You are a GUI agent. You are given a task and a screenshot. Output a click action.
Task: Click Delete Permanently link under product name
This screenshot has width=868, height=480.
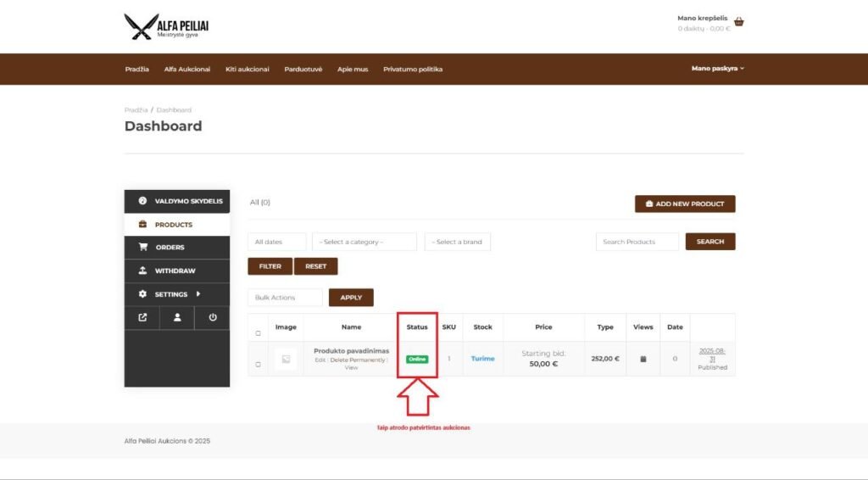click(x=358, y=360)
